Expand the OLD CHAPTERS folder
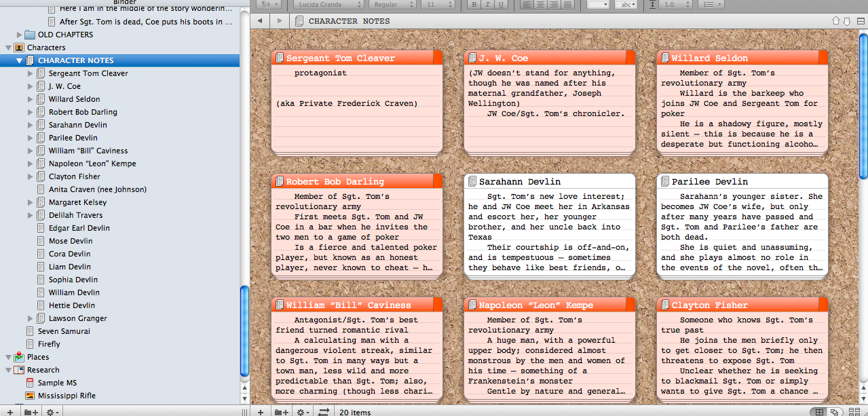This screenshot has height=416, width=868. [x=19, y=35]
